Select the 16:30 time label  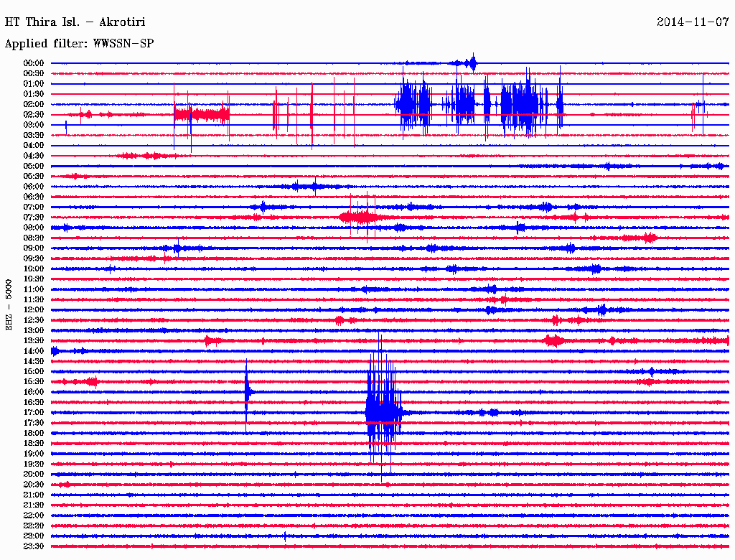(x=34, y=403)
